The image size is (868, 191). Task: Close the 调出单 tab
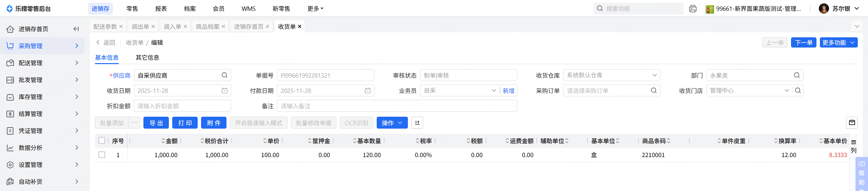[153, 26]
